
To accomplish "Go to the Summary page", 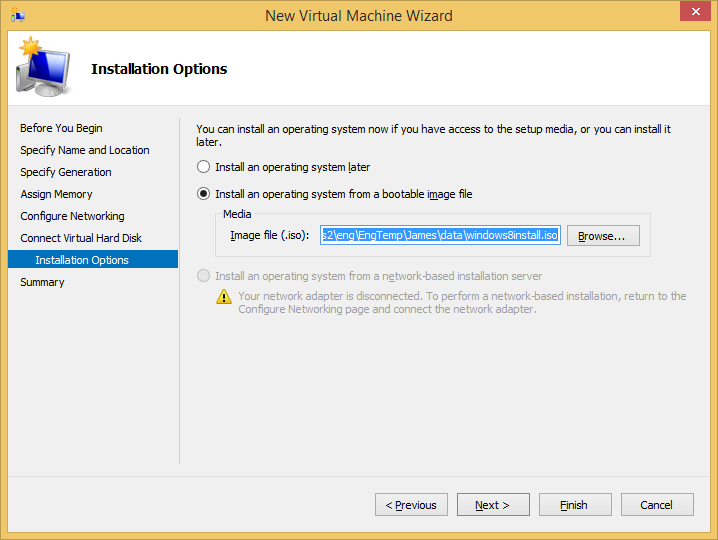I will [42, 282].
